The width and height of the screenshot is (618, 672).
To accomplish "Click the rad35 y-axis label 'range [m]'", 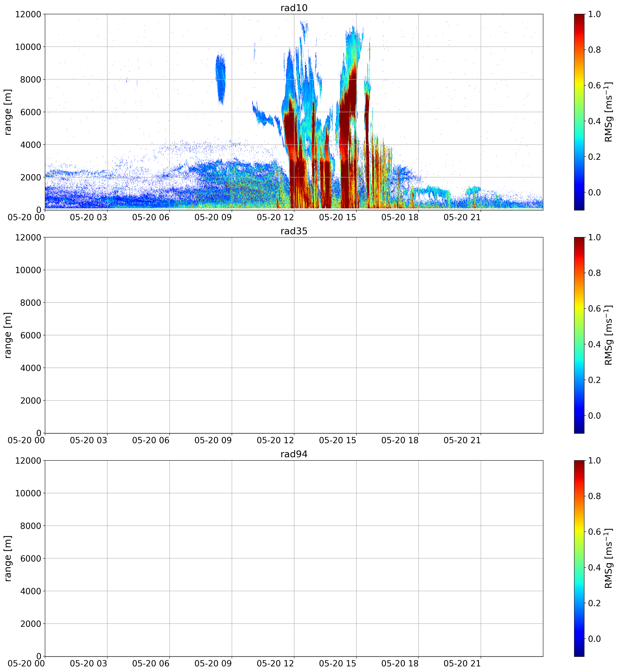I will pos(8,335).
